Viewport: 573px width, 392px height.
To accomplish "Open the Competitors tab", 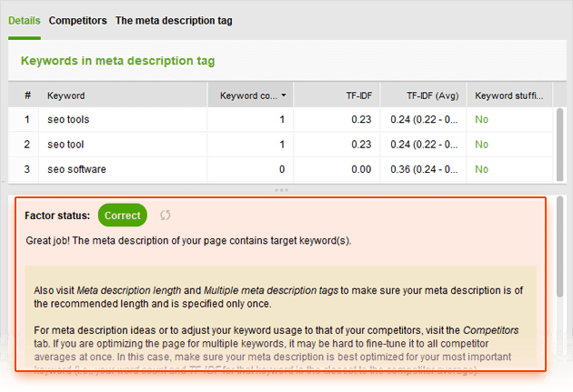I will pyautogui.click(x=77, y=20).
